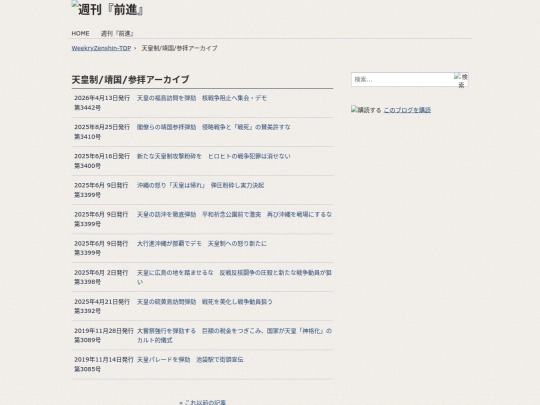The height and width of the screenshot is (405, 540).
Task: Open article 天皇の訪沖を徹底弾劾
Action: point(234,215)
